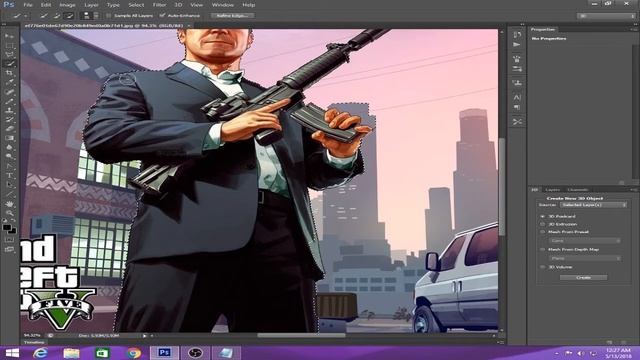Select the Dodge tool
Viewport: 640px width, 360px height.
(x=9, y=156)
